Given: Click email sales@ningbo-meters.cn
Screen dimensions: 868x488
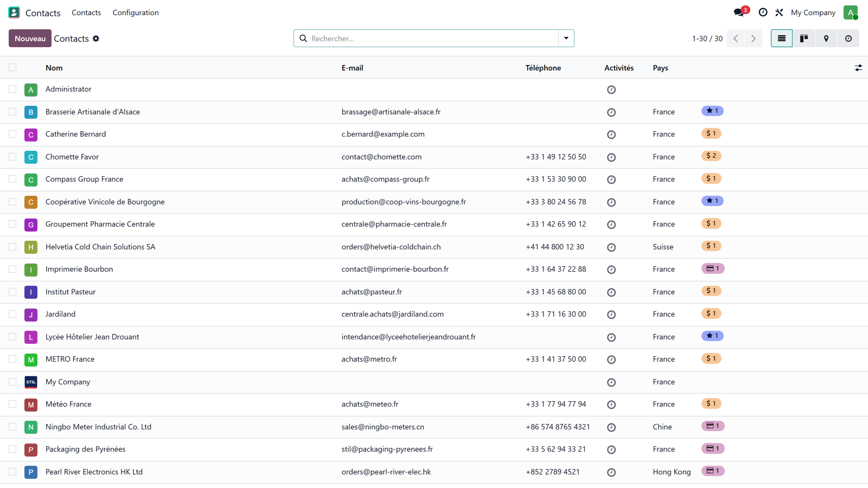Looking at the screenshot, I should point(383,427).
